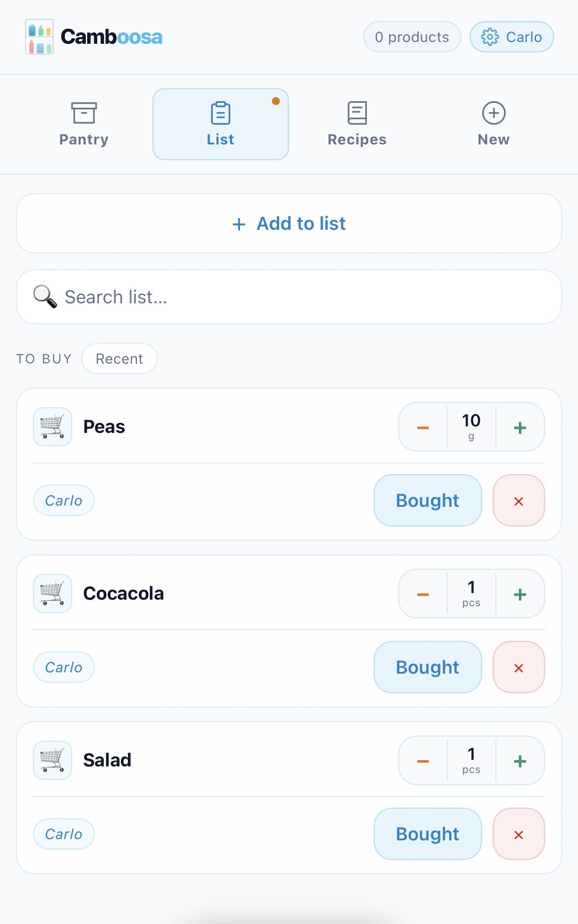Delete Cocacola using the red X

click(518, 668)
